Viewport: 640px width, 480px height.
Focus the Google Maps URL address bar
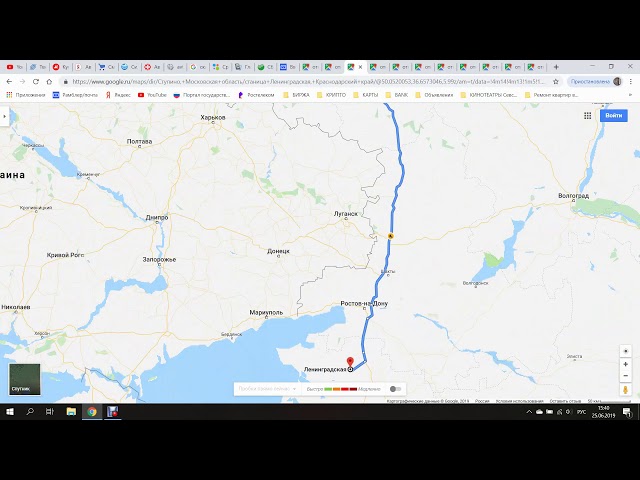(x=308, y=82)
